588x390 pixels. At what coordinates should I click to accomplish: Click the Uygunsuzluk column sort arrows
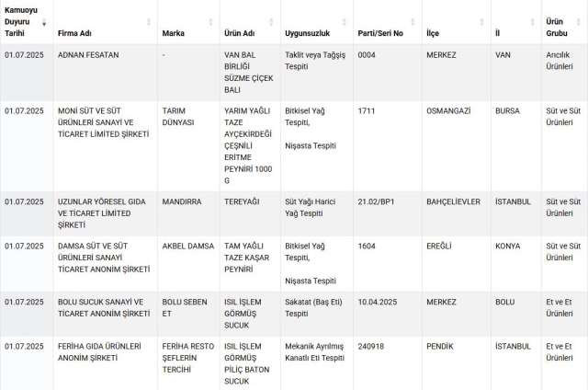point(345,22)
